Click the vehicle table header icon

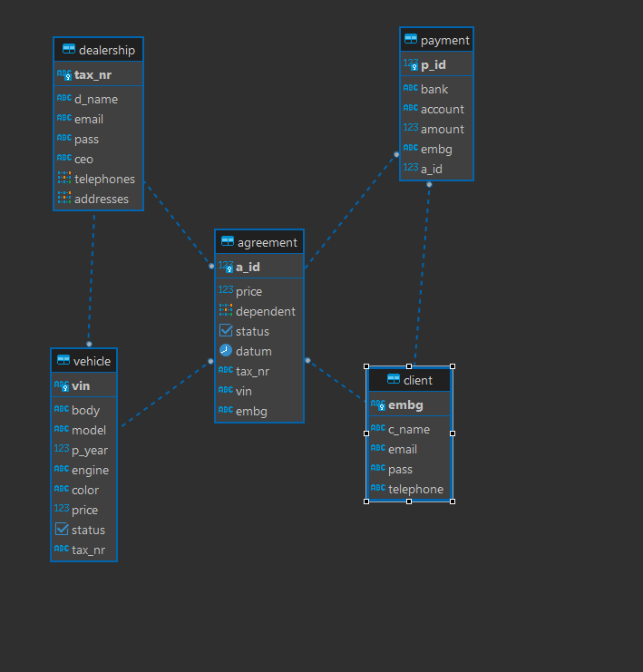63,361
